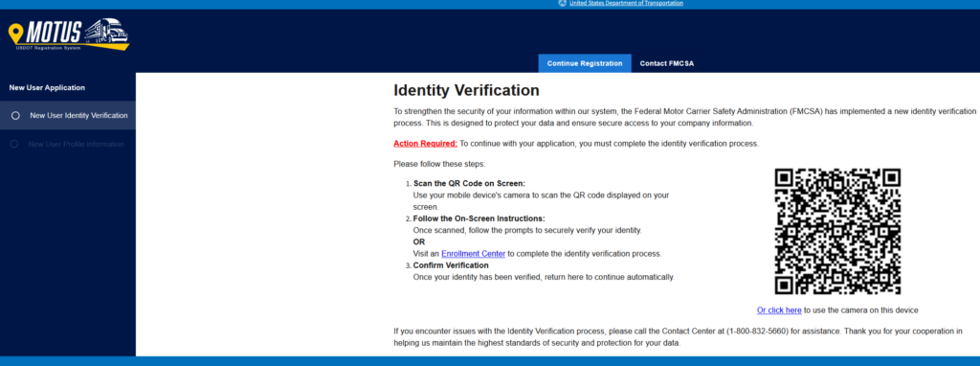980x366 pixels.
Task: Click the Department of Transportation seal icon
Action: pyautogui.click(x=562, y=3)
